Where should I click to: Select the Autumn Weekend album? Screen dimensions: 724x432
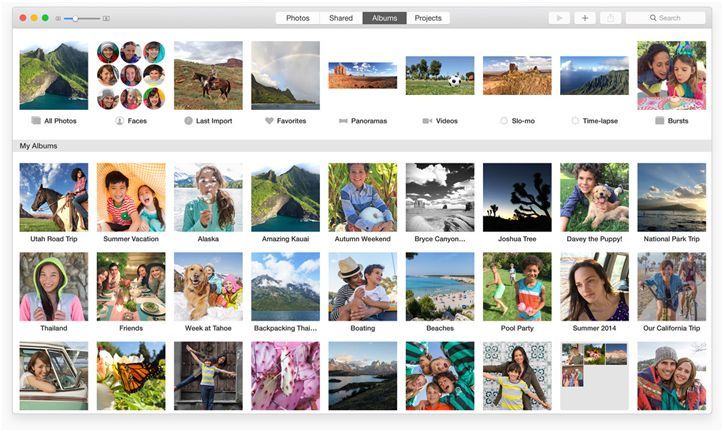[x=362, y=197]
